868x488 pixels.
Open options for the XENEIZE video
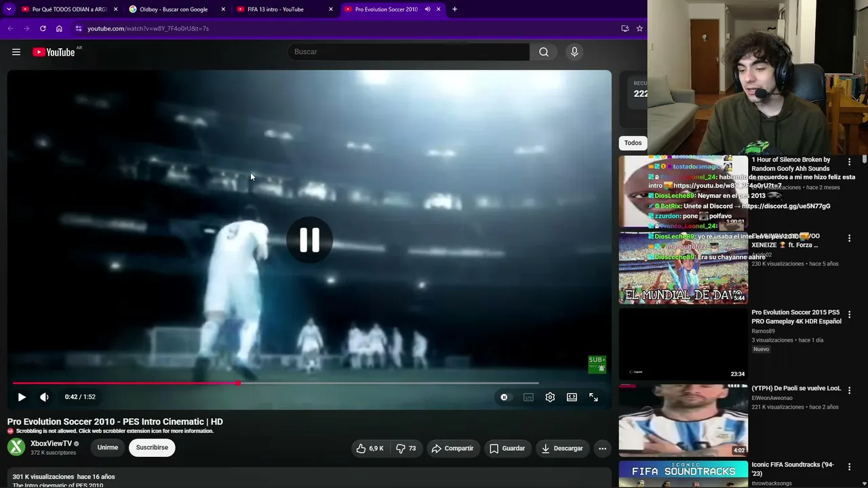click(x=849, y=238)
